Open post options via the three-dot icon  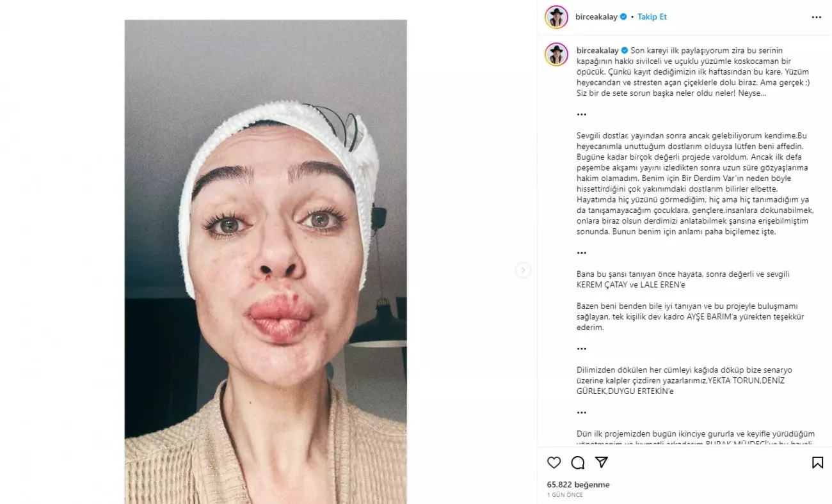pos(816,17)
